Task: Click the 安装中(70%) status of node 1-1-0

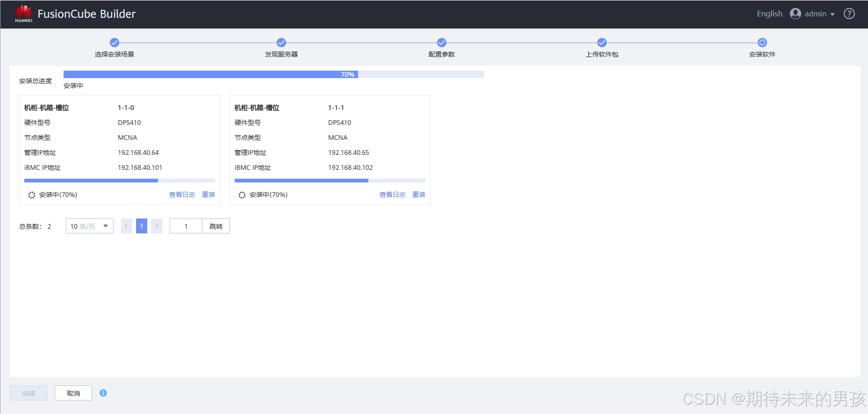Action: click(58, 195)
